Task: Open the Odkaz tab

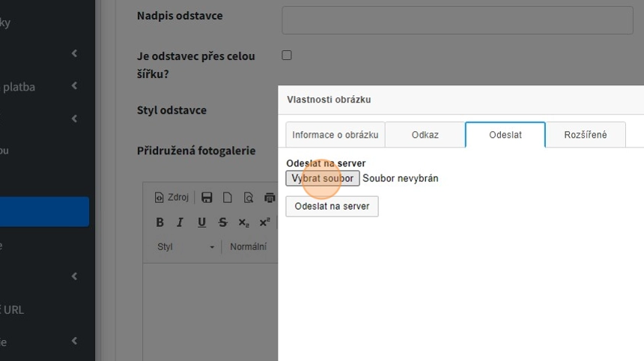Action: 425,135
